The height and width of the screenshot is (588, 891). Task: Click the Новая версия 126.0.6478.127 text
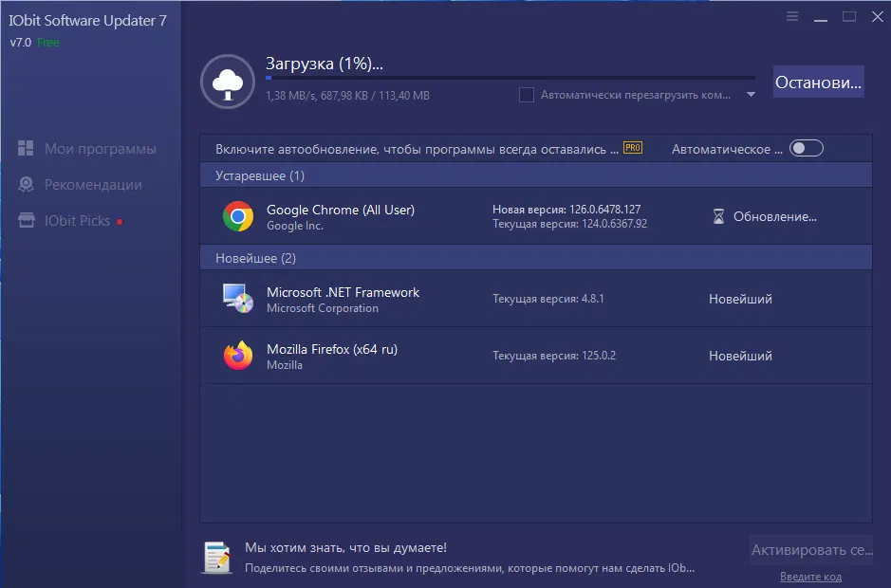(x=566, y=209)
